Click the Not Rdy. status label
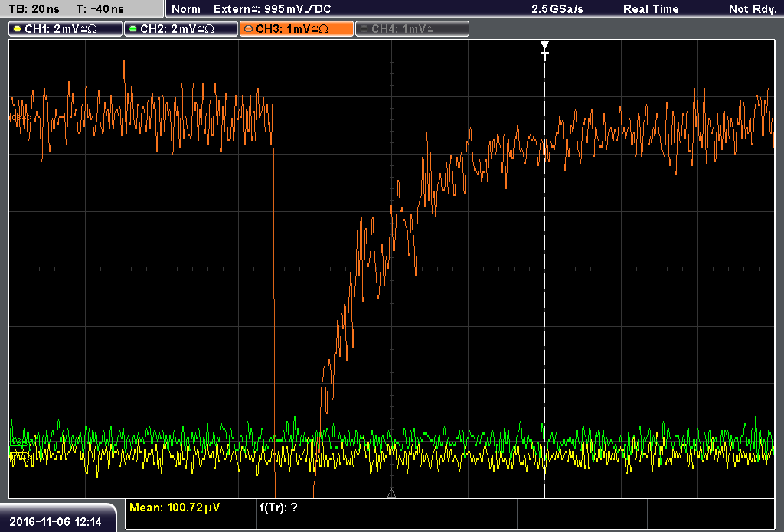 coord(753,9)
